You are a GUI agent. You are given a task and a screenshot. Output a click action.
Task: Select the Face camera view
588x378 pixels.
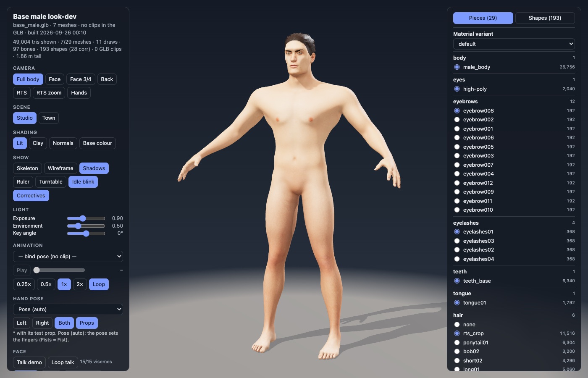click(55, 79)
